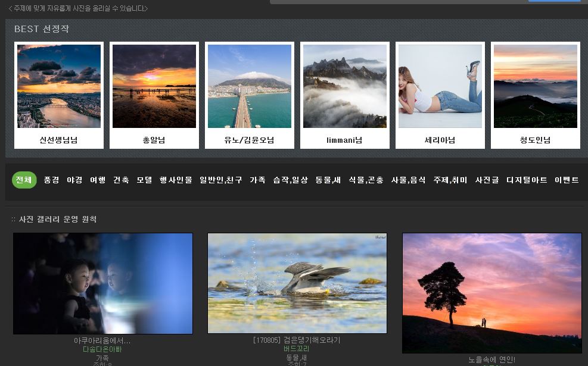Open 신선생님님's river sunset BEST photo
588x366 pixels.
tap(59, 86)
